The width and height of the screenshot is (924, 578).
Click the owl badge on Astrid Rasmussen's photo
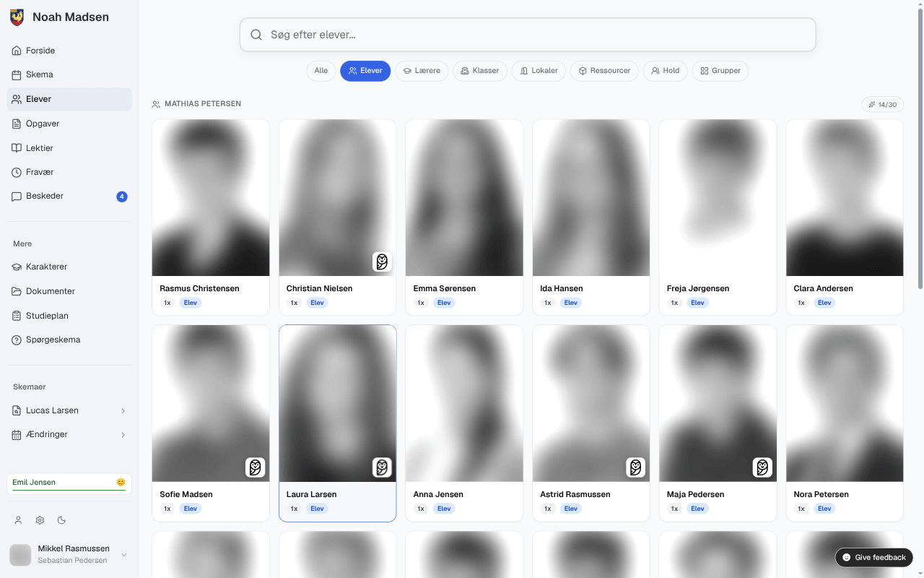635,467
